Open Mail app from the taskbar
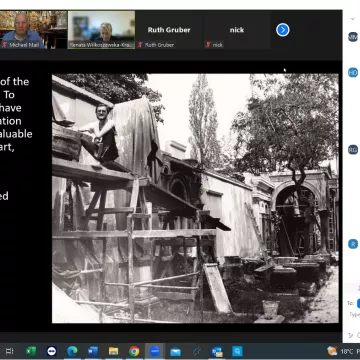 pos(175,351)
